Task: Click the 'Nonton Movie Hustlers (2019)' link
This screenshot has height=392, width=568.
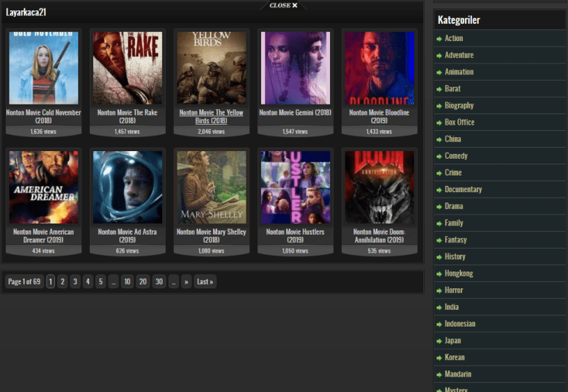Action: pos(295,235)
